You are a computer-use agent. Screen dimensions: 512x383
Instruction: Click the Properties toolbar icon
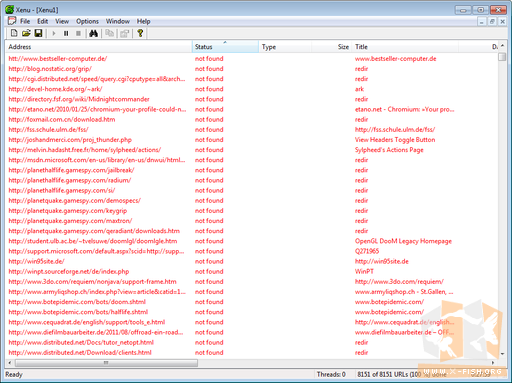click(x=124, y=33)
